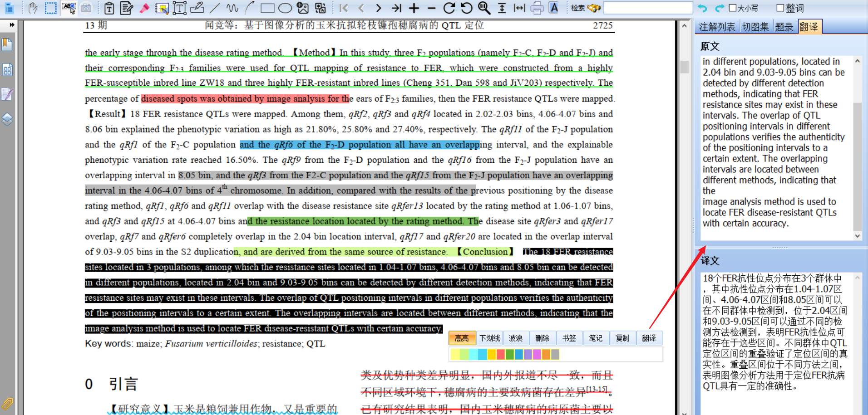Click the font letter A icon
868x415 pixels.
pos(554,8)
